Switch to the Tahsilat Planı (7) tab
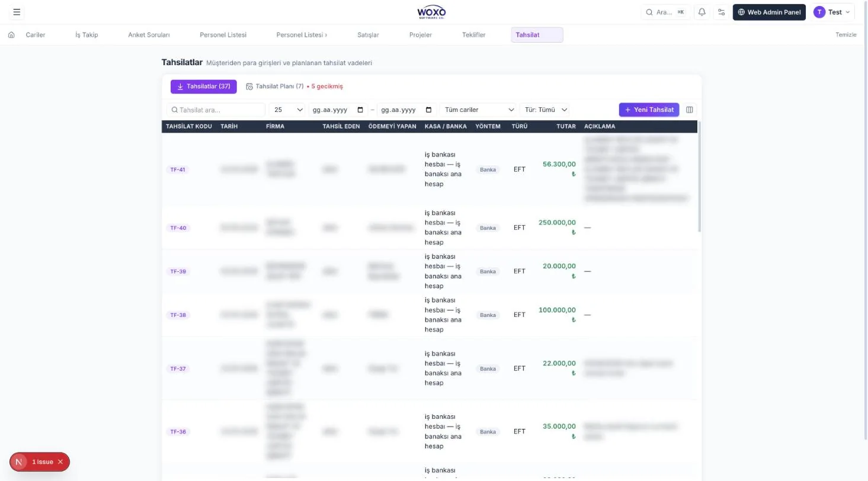This screenshot has height=481, width=868. pos(275,86)
